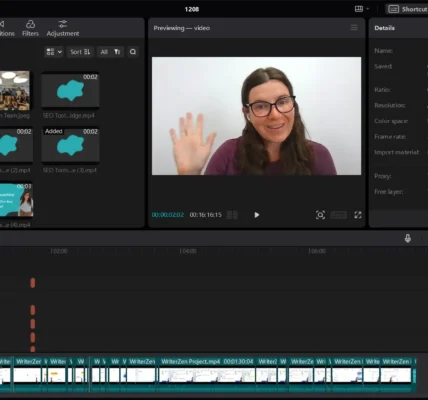Select the 00:03 clip thumbnail with woman
428x400 pixels.
(16, 199)
